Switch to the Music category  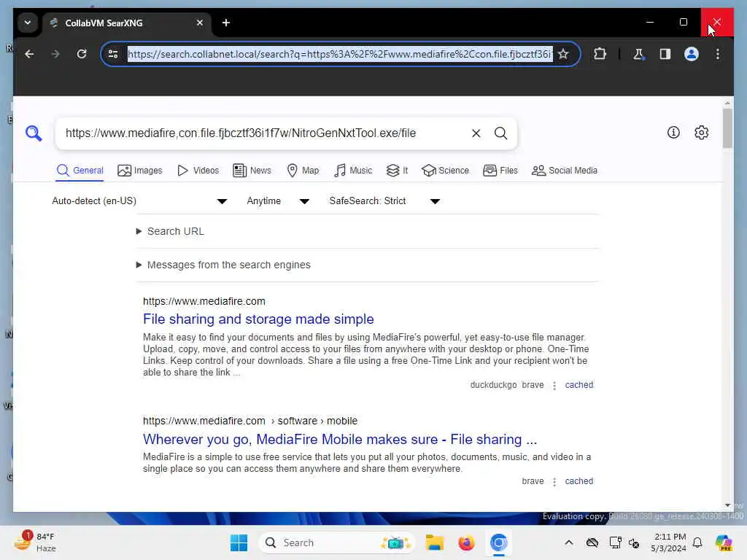(x=353, y=171)
